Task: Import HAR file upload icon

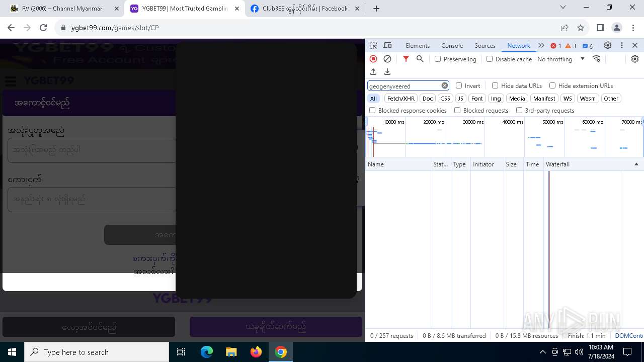Action: click(373, 72)
